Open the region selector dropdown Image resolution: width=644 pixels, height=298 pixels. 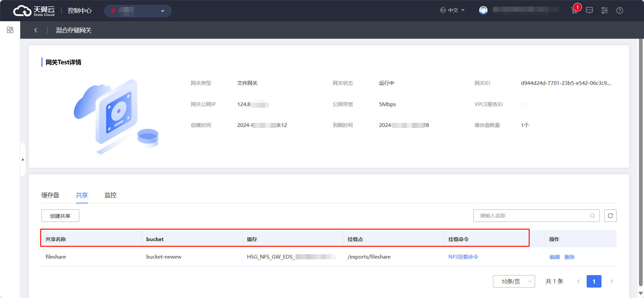pos(138,11)
